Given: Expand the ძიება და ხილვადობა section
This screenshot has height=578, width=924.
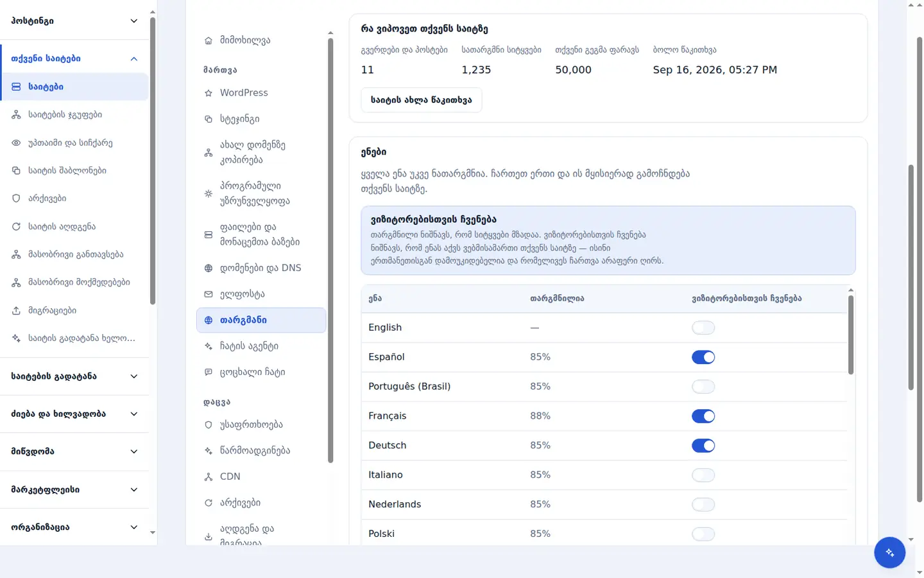Looking at the screenshot, I should point(74,414).
